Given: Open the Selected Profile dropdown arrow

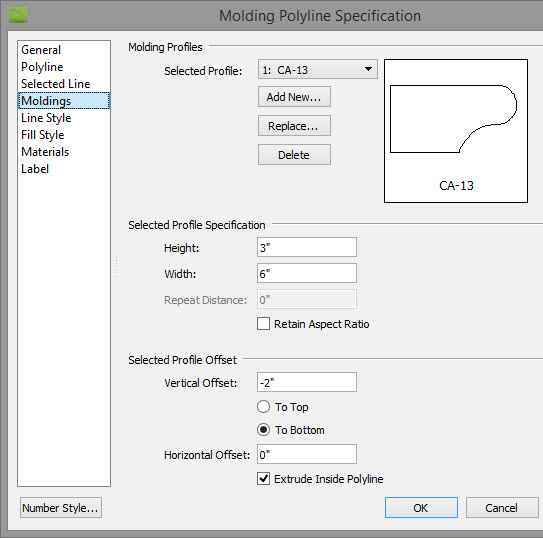Looking at the screenshot, I should tap(368, 69).
